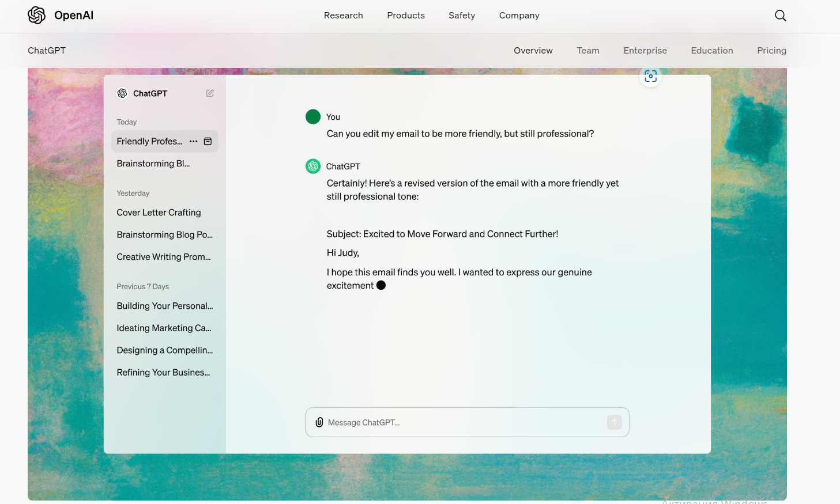The image size is (840, 504).
Task: Go to the Team tab
Action: coord(588,51)
